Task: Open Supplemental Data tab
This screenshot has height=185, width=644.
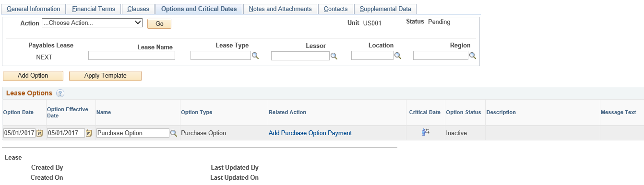Action: pos(385,9)
